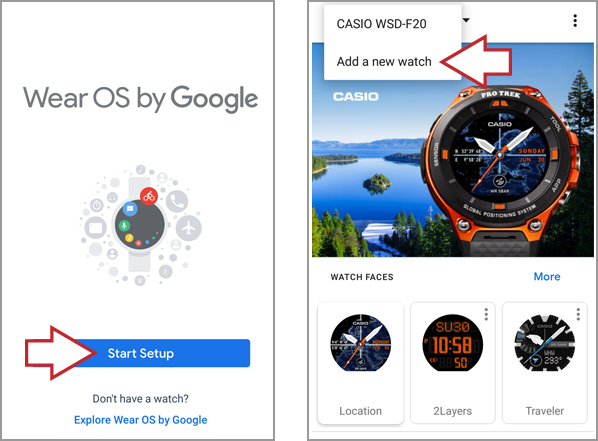
Task: Choose Add a new watch option
Action: point(384,62)
